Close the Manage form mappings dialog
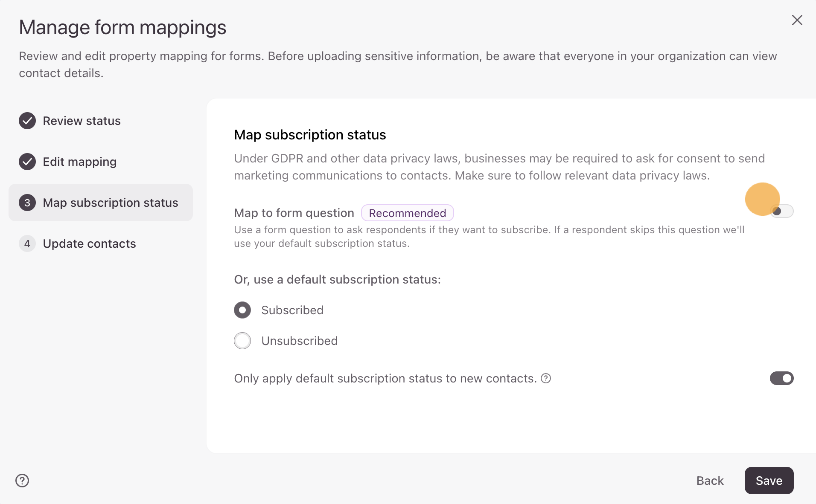 (797, 20)
